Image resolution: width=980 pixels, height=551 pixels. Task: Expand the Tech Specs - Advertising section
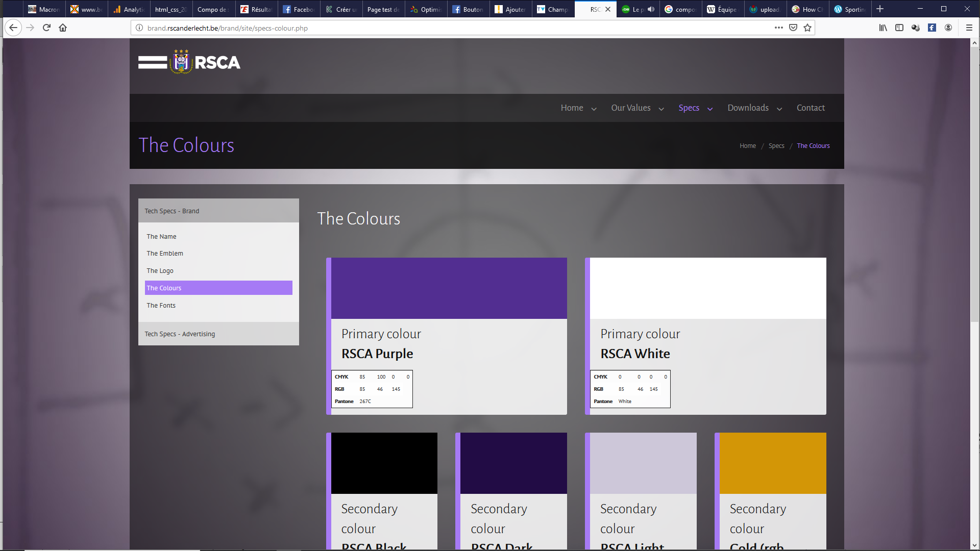218,334
